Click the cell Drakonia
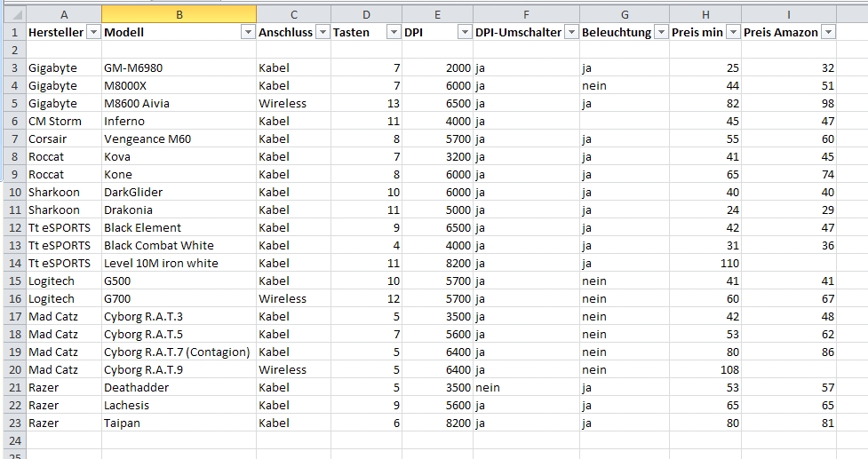Screen dimensions: 868x459 pos(179,210)
